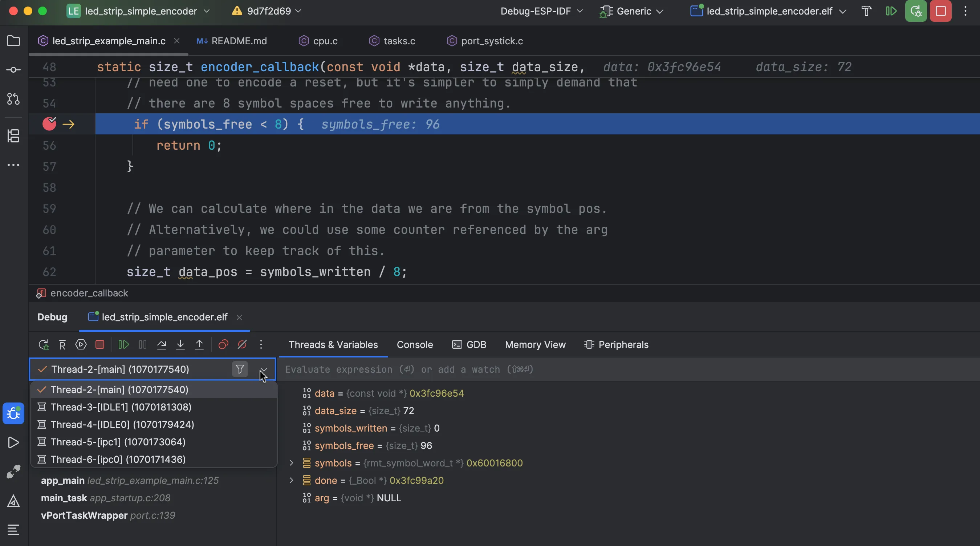This screenshot has height=546, width=980.
Task: Click the editor horizontal scrollbar under tabs
Action: click(109, 54)
